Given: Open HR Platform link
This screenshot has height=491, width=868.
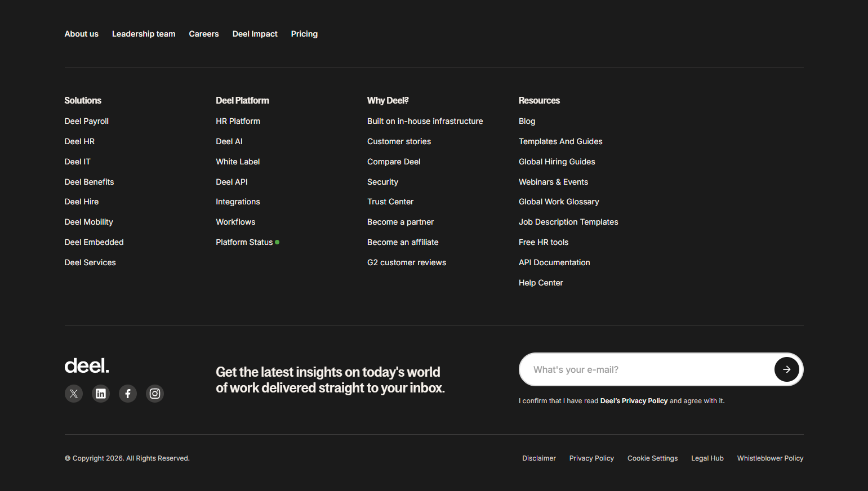Looking at the screenshot, I should point(238,121).
